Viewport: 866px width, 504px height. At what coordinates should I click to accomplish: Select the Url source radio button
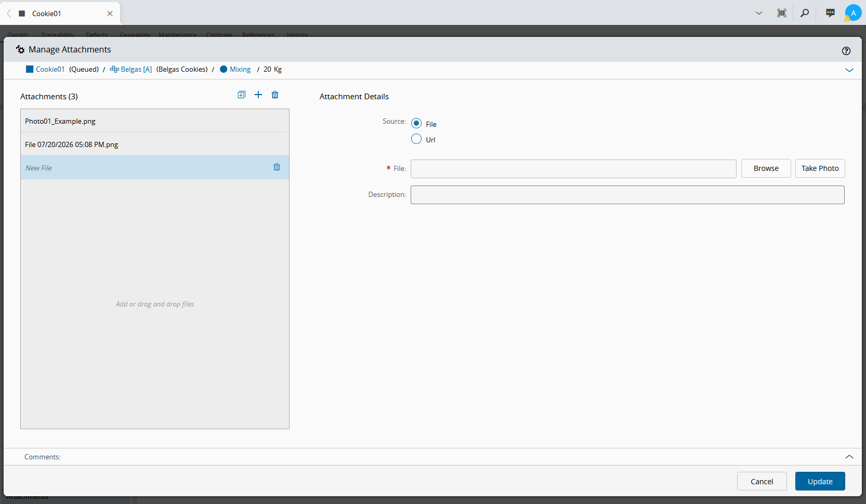[x=416, y=139]
